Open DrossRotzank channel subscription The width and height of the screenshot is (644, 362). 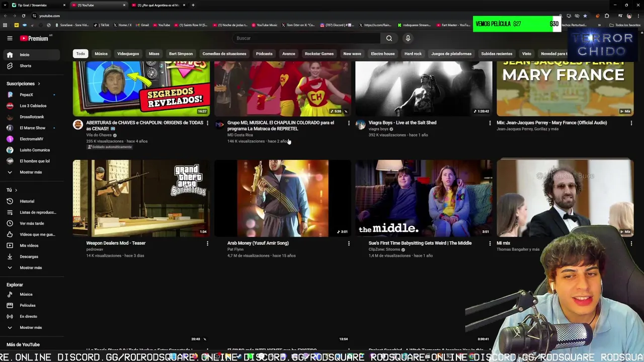31,117
